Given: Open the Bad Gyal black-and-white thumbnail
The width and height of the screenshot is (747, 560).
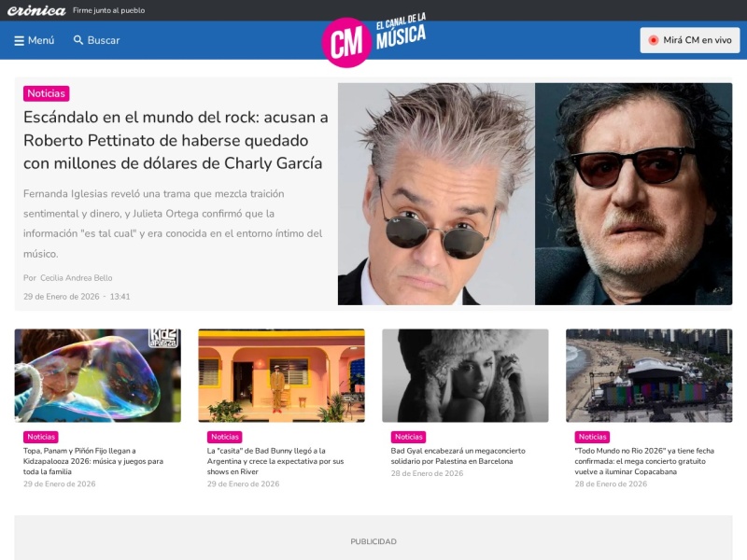Looking at the screenshot, I should pos(465,375).
